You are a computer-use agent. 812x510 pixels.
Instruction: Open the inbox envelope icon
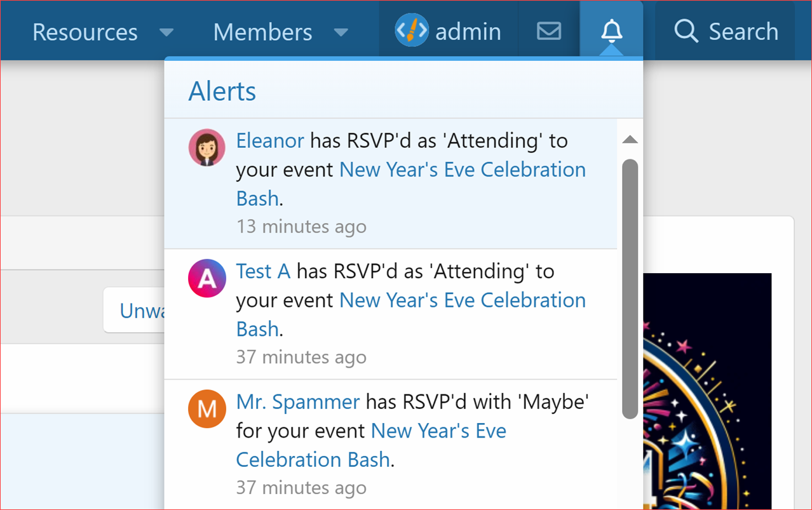(548, 30)
